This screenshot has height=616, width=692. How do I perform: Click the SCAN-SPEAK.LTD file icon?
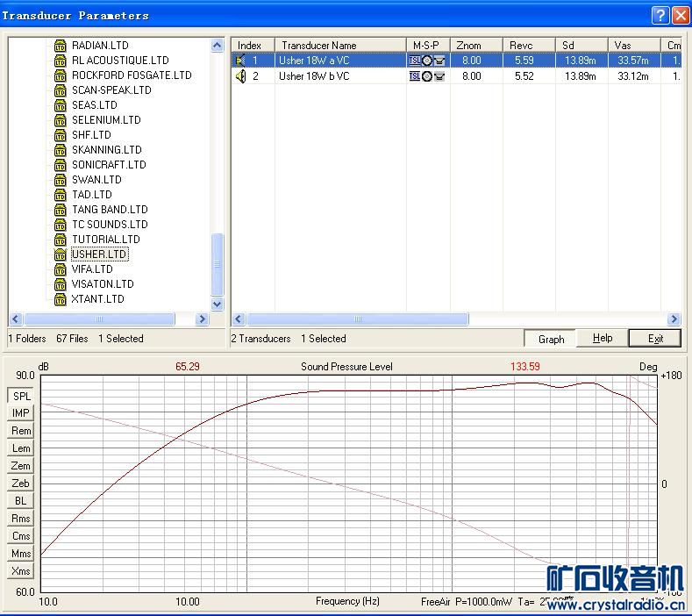60,90
